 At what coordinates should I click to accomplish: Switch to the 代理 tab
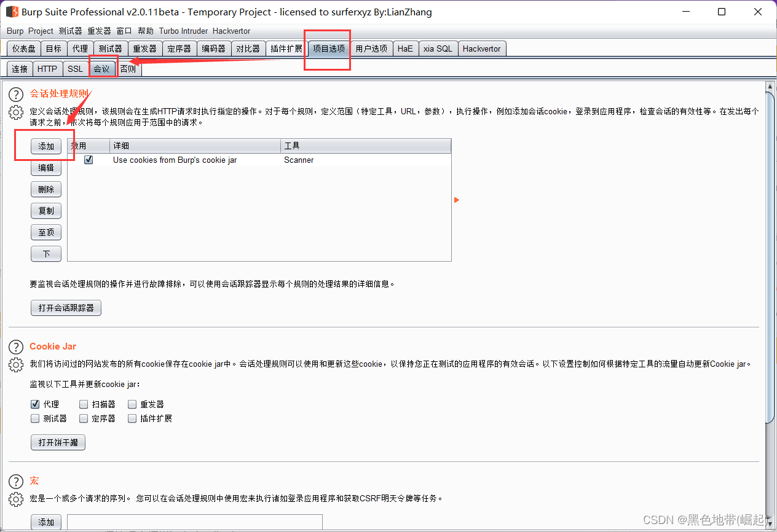point(80,49)
